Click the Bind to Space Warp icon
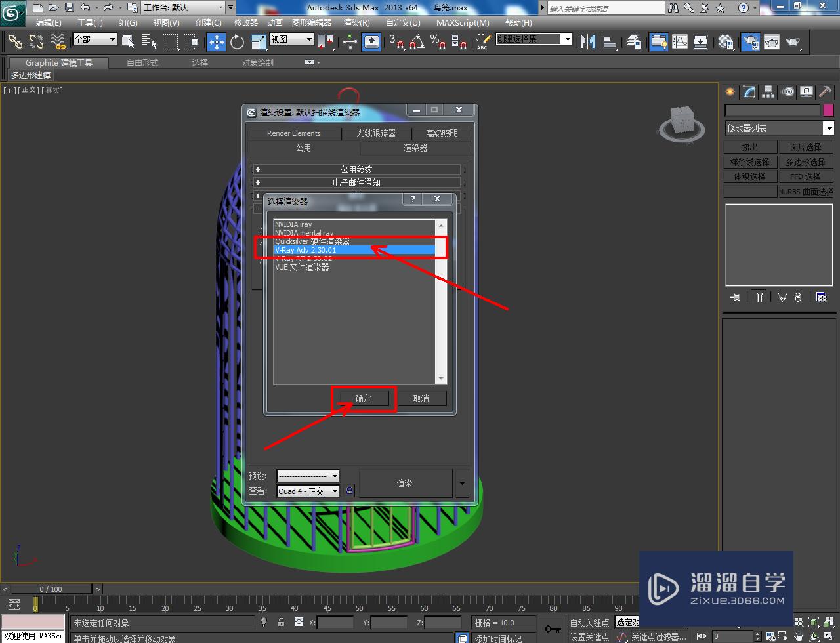The width and height of the screenshot is (840, 643). (58, 41)
